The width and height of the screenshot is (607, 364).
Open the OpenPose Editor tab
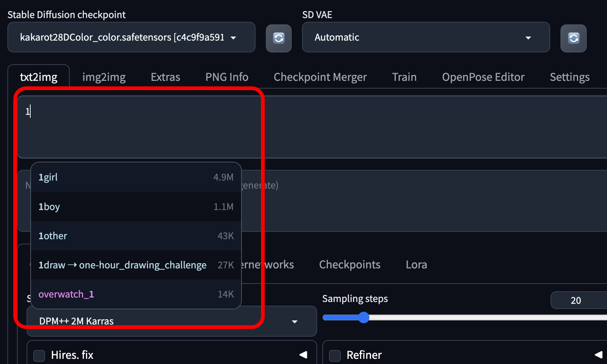[483, 77]
